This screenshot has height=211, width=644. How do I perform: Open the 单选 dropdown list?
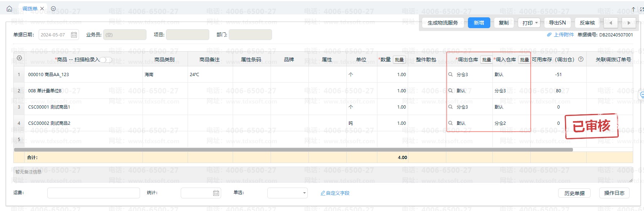287,193
